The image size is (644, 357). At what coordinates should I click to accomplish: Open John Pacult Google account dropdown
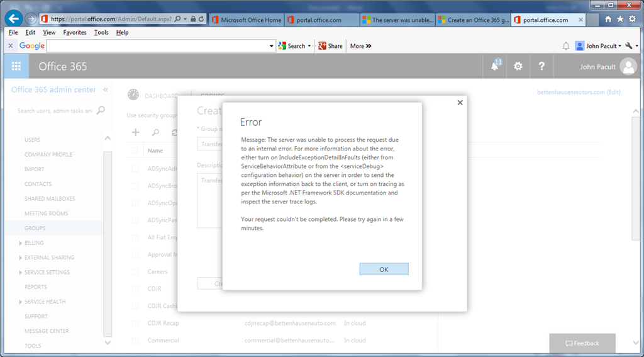599,46
